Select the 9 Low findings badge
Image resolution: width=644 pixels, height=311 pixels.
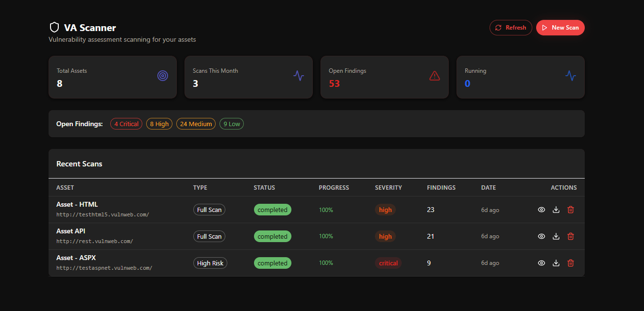point(232,124)
